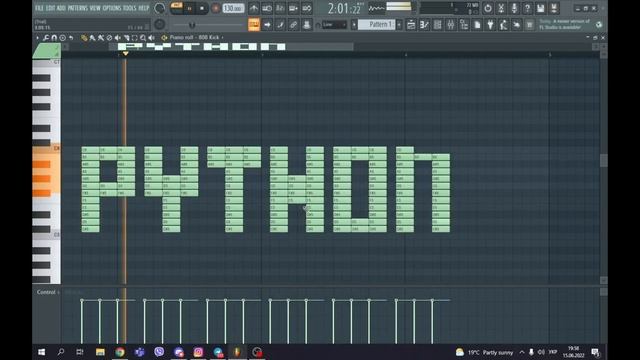Click the vertical scrollbar thumb of piano roll
The width and height of the screenshot is (640, 360).
[603, 160]
